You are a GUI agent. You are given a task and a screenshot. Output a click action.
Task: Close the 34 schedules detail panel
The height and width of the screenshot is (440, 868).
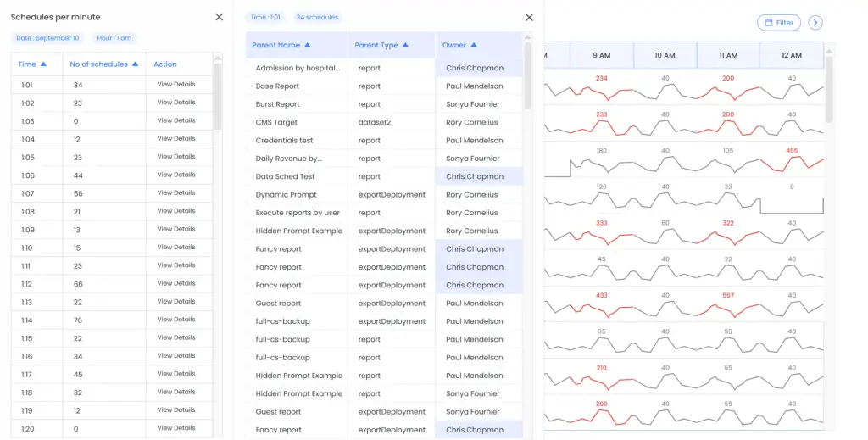point(529,18)
